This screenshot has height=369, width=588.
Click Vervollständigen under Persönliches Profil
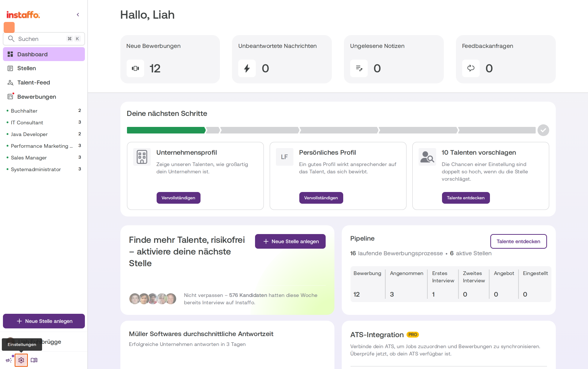tap(321, 198)
